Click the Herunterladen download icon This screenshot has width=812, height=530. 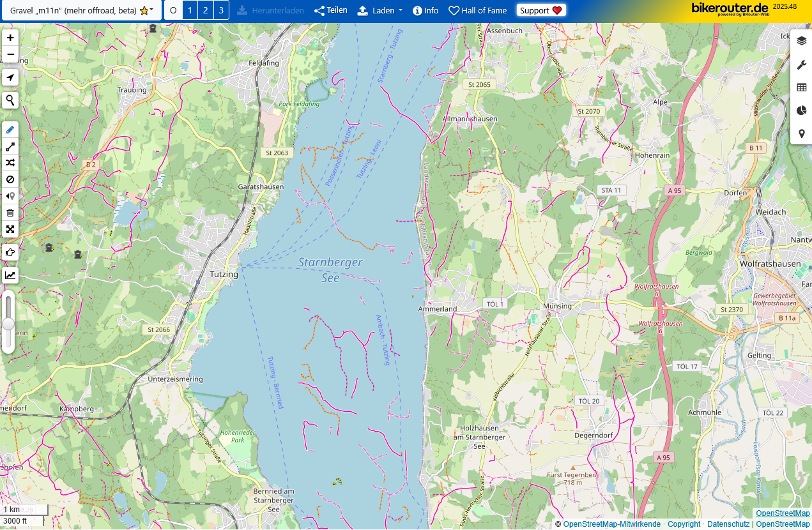point(241,11)
